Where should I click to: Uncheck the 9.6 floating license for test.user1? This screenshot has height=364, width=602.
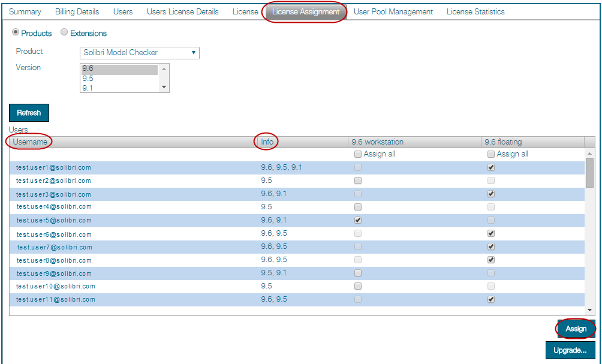(x=491, y=167)
